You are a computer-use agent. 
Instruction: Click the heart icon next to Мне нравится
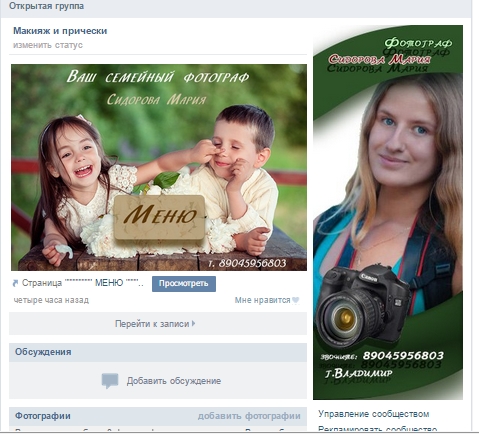295,300
